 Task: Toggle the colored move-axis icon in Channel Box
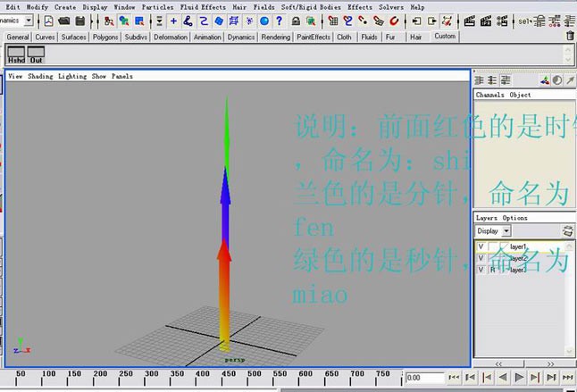545,79
